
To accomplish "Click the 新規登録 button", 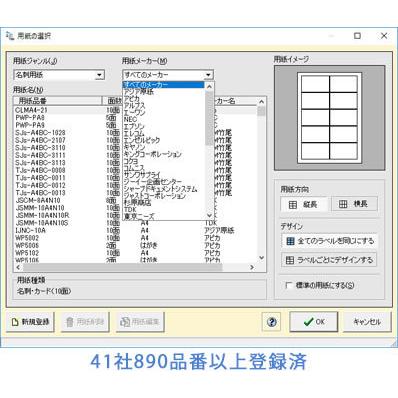I will [x=30, y=322].
